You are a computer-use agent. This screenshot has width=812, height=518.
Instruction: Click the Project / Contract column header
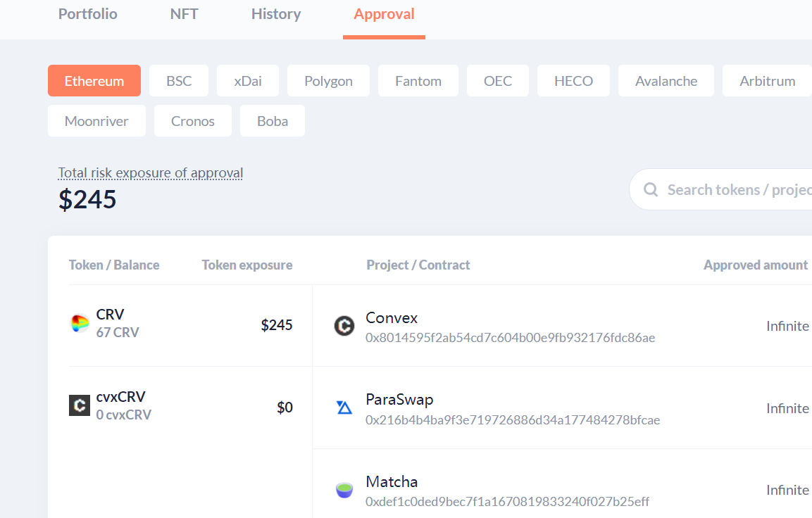click(418, 265)
